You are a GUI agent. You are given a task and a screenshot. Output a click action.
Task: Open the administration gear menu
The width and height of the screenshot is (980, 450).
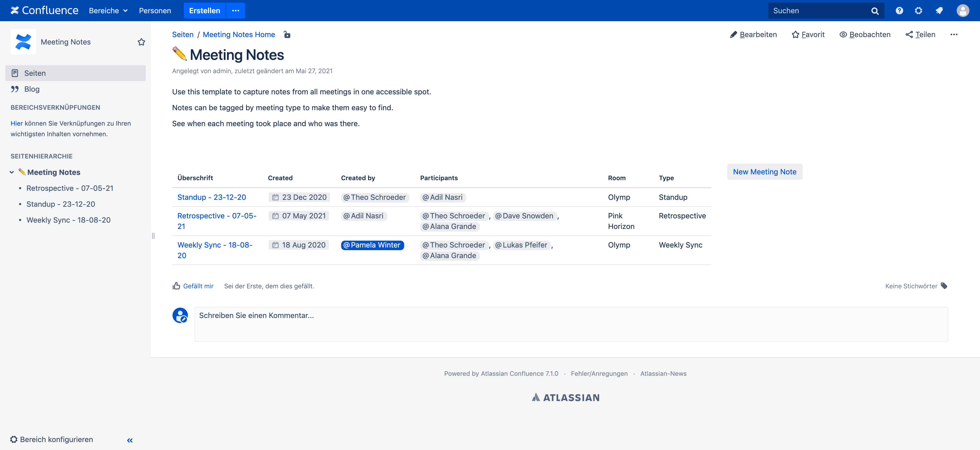point(918,11)
